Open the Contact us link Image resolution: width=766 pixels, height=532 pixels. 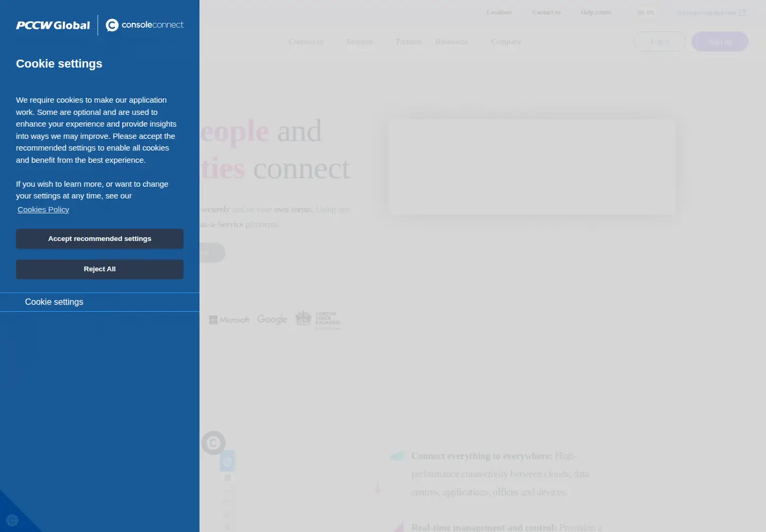tap(546, 12)
